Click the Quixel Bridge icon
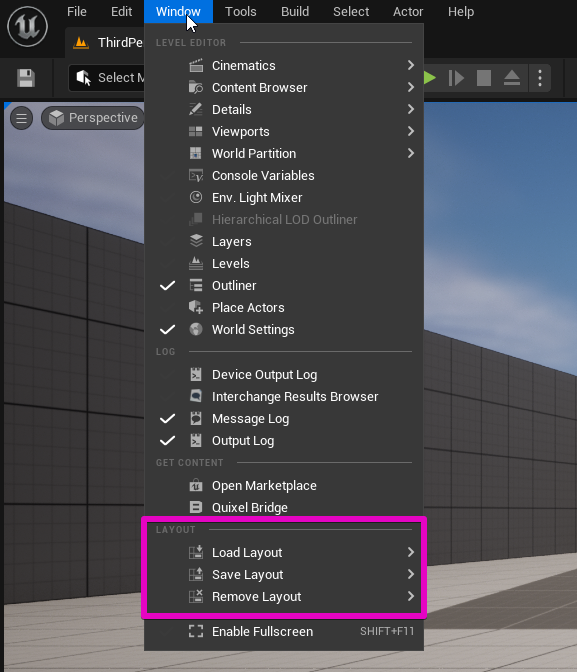Screen dimensions: 577x672 point(196,507)
